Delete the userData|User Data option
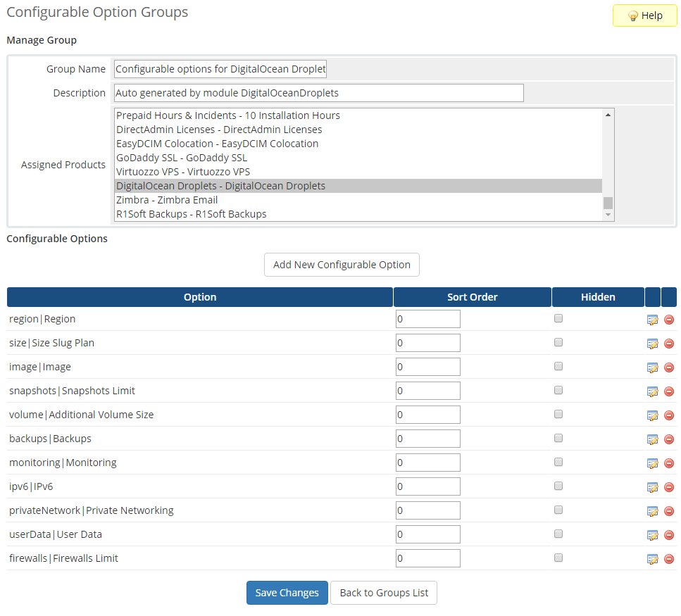 669,535
